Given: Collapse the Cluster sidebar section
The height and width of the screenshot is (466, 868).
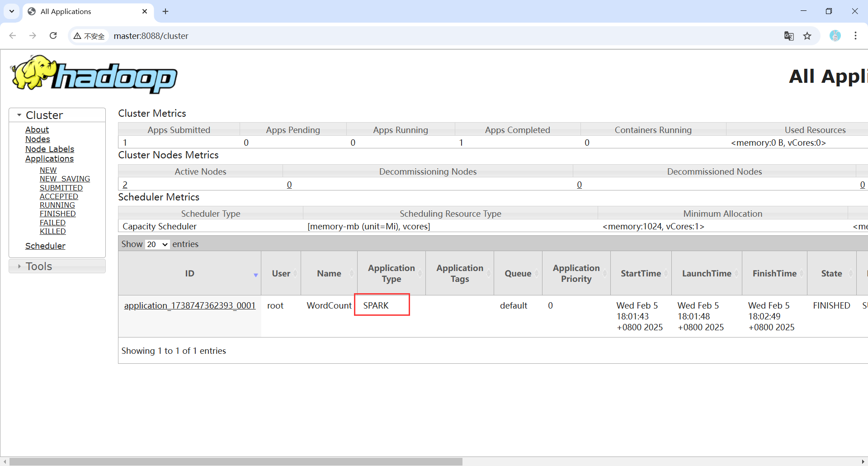Looking at the screenshot, I should pos(57,115).
